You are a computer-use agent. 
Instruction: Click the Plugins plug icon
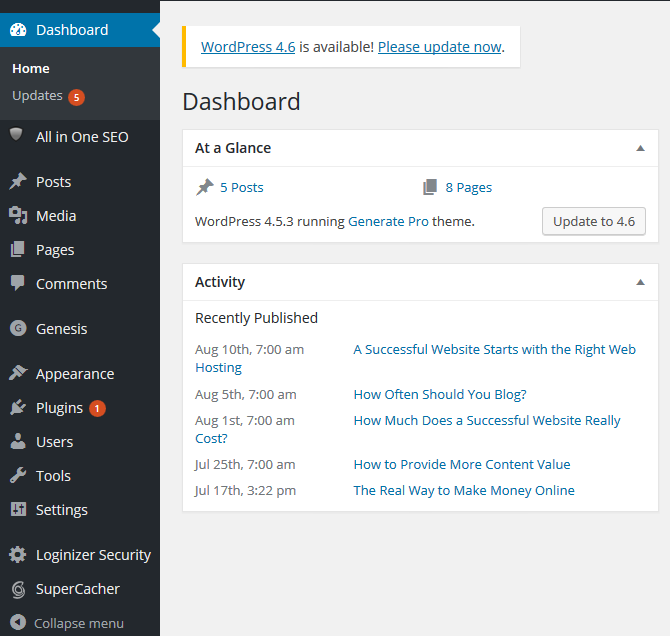pos(18,407)
